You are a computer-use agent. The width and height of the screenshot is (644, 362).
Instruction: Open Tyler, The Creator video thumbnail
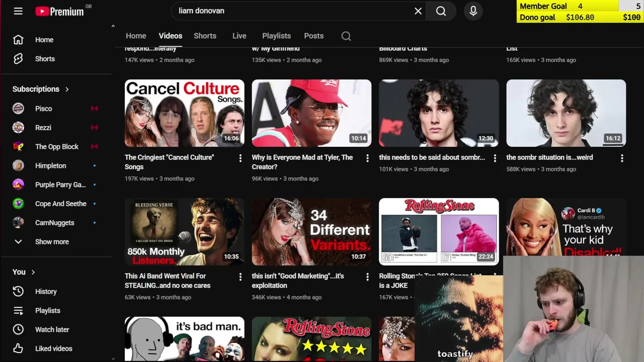[x=311, y=113]
